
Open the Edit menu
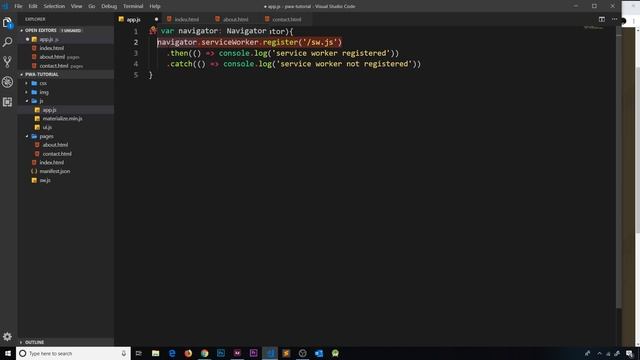pos(33,6)
